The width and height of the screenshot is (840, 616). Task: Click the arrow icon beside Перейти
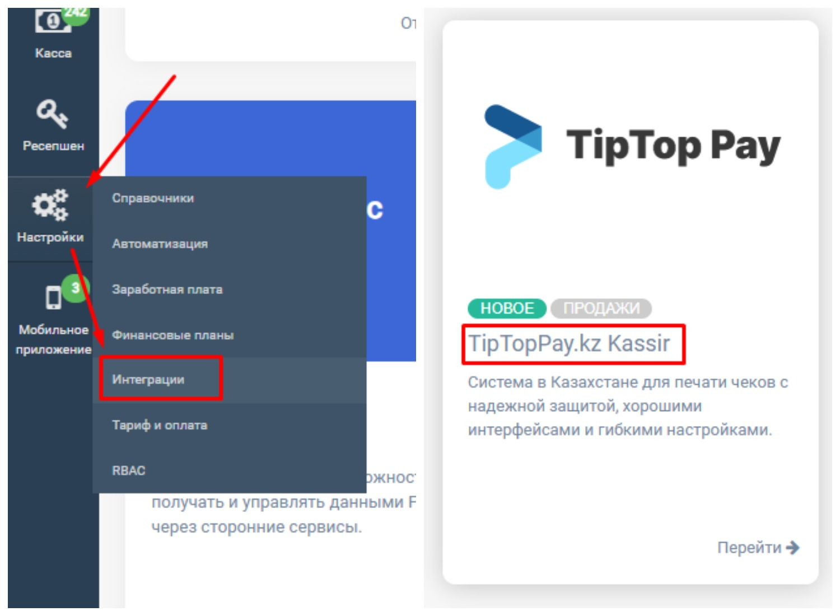pos(792,547)
